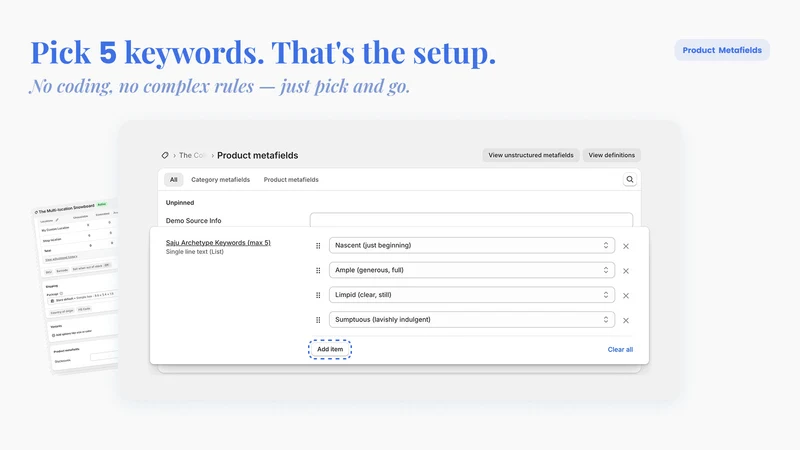Click the product tag breadcrumb icon
The height and width of the screenshot is (450, 800).
coord(165,155)
